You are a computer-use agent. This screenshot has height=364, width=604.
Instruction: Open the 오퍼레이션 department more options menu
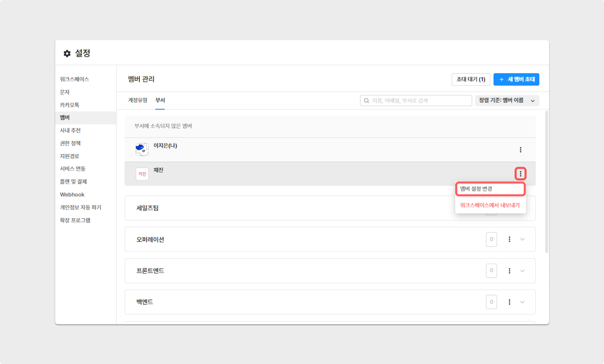point(509,239)
